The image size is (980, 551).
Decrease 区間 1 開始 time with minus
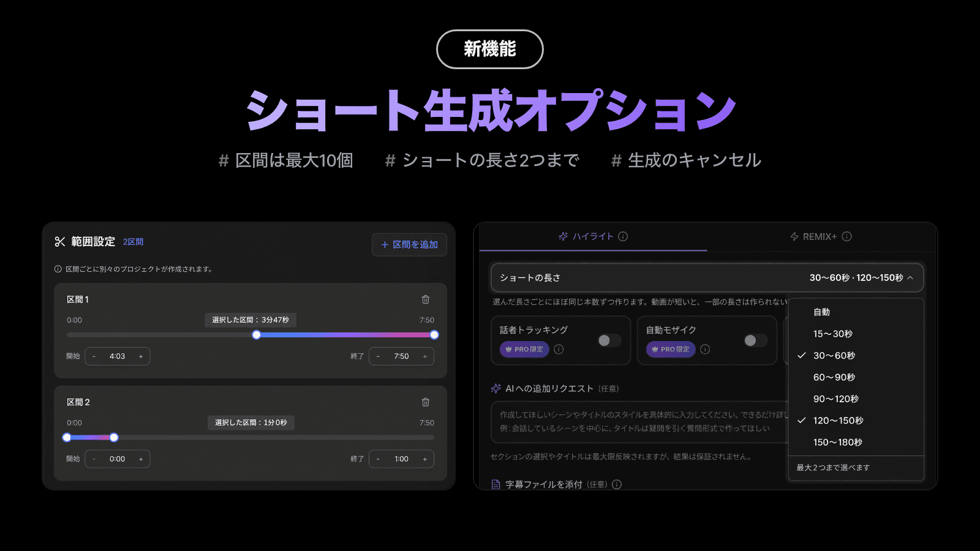point(94,356)
